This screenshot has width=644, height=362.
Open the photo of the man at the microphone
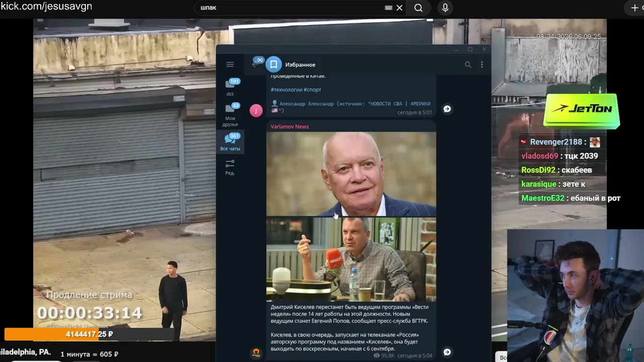351,259
